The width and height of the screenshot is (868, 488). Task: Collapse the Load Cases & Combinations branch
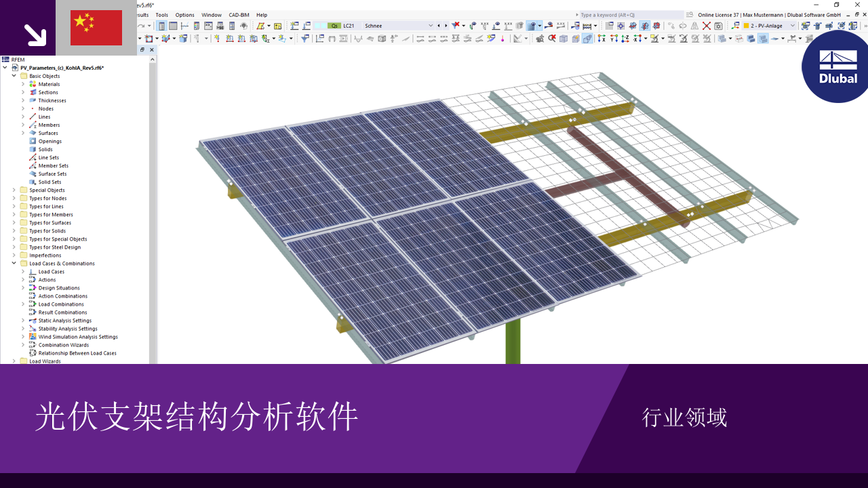[14, 263]
